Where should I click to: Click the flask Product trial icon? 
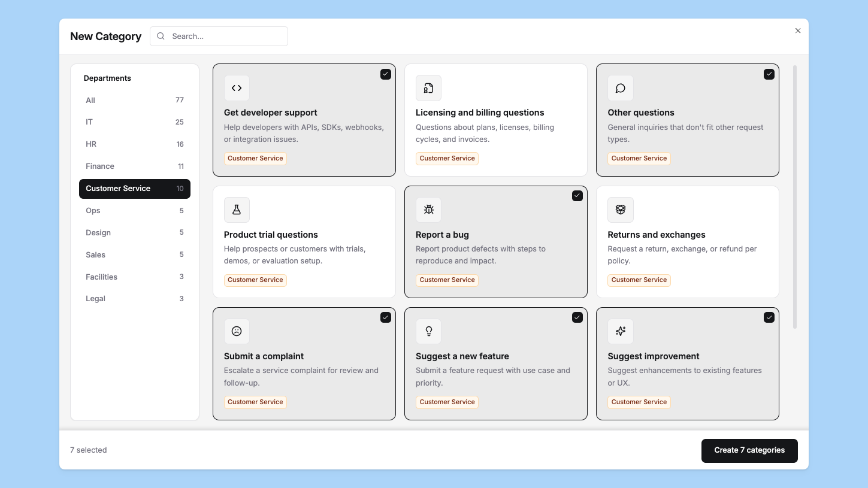(x=237, y=210)
